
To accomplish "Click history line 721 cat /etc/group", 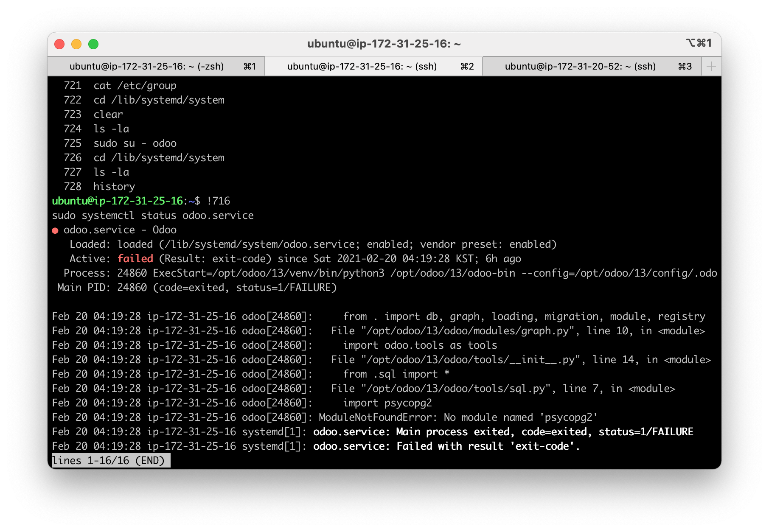I will (120, 86).
